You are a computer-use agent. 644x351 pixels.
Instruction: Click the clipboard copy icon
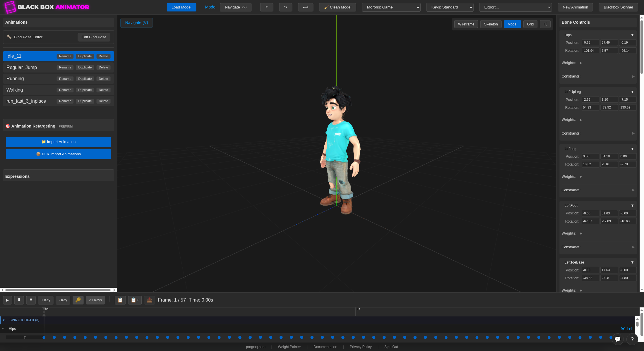pos(120,300)
